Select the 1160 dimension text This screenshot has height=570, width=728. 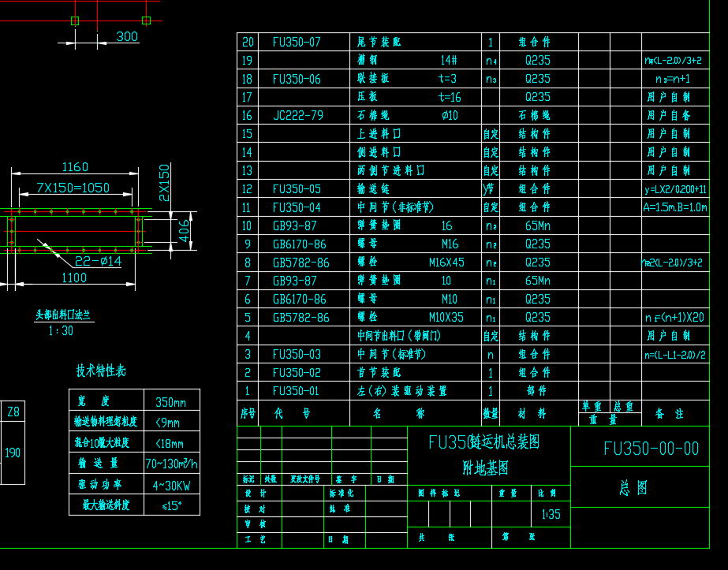[x=75, y=167]
